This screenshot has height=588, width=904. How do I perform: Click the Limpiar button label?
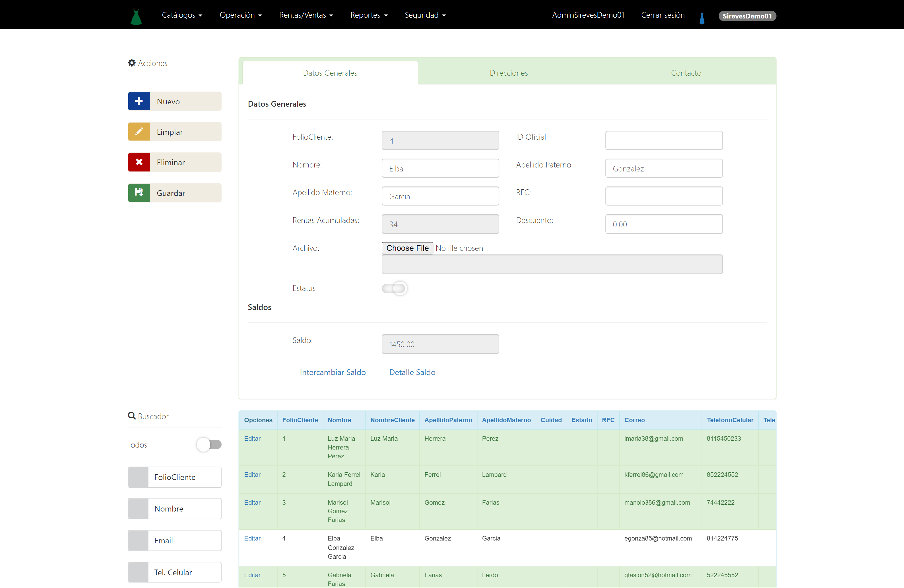click(170, 132)
